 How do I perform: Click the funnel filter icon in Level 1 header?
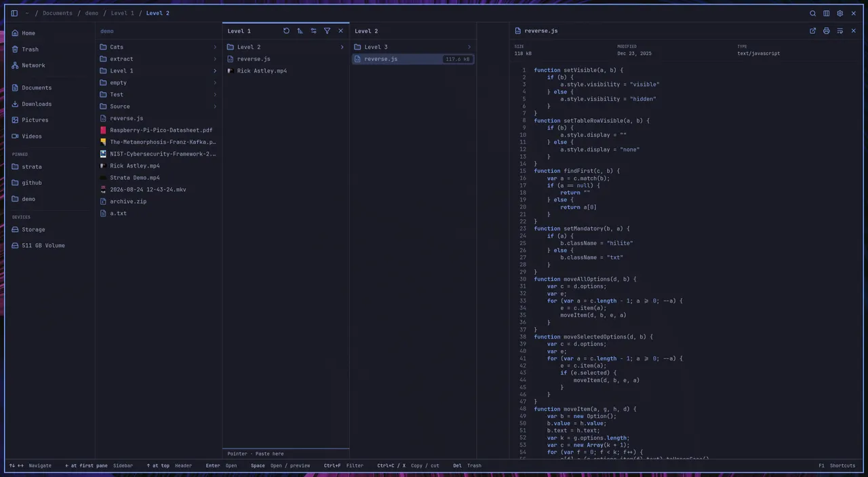click(x=327, y=31)
